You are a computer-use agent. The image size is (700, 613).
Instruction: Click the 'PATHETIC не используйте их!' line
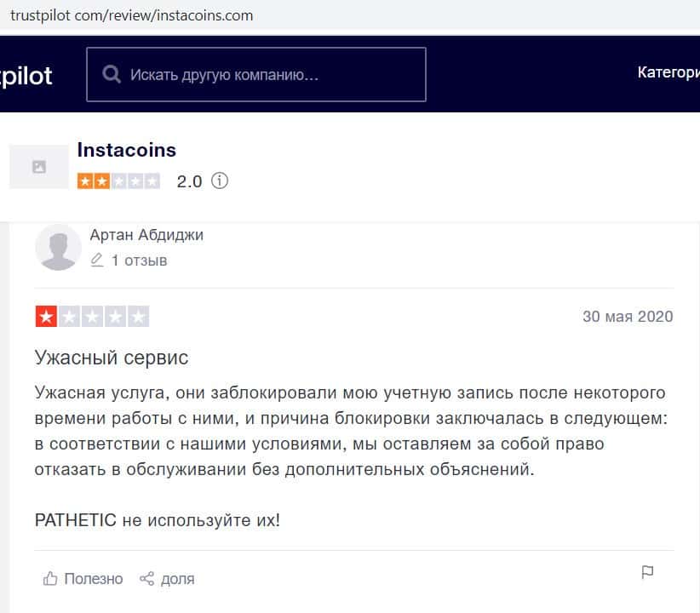click(x=158, y=520)
